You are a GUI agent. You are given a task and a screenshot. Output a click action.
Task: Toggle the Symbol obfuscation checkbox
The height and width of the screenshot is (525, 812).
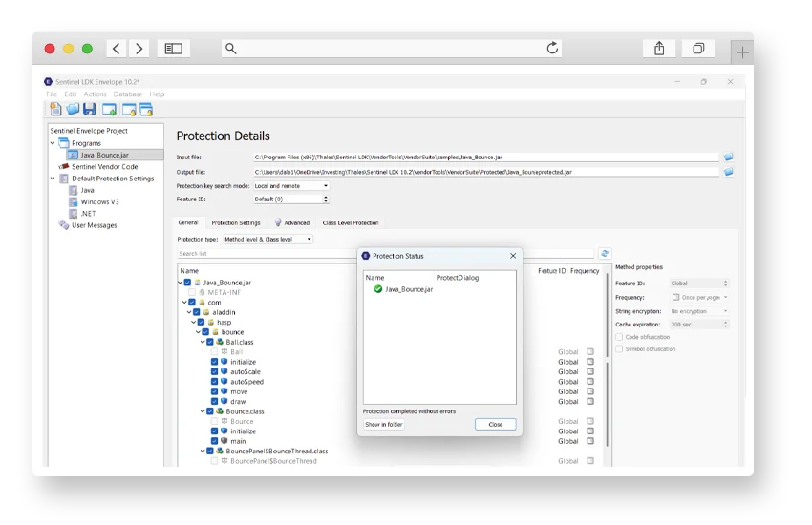coord(619,349)
